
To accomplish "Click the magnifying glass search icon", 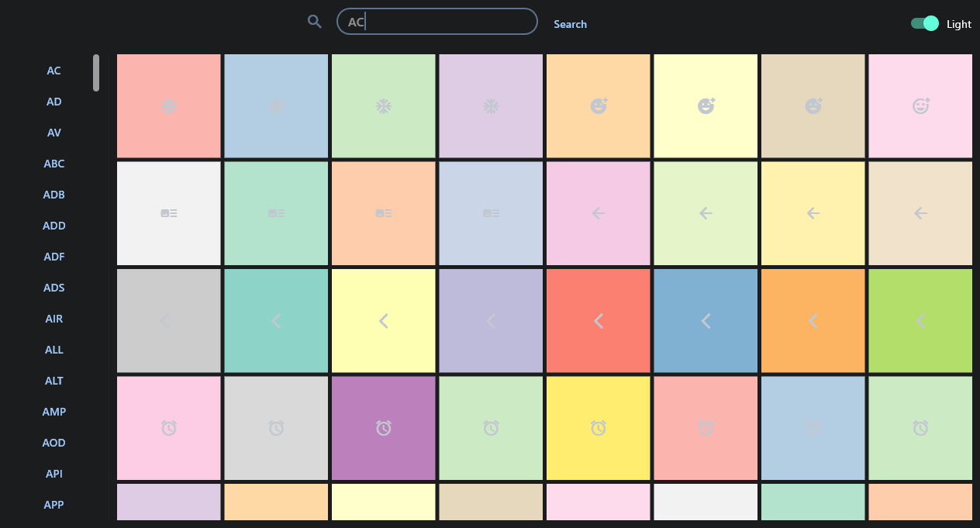I will 314,22.
